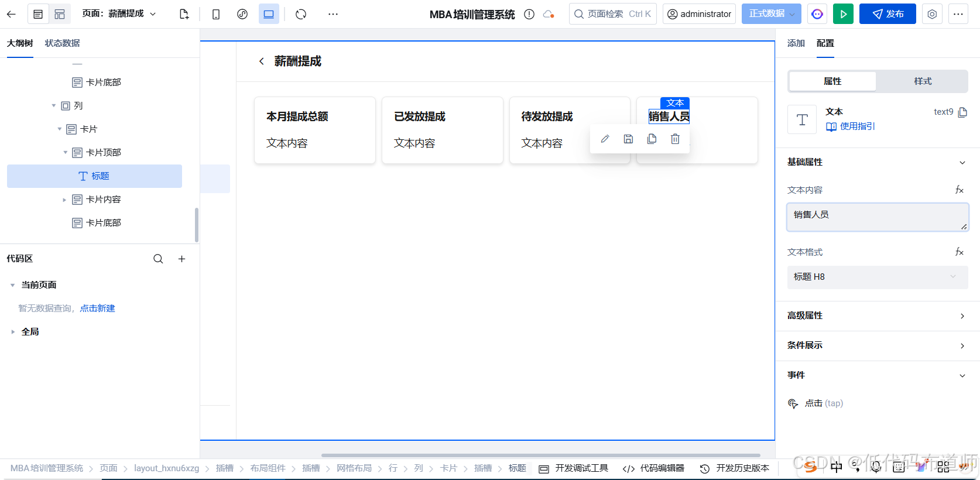Copy the text9 component id
The image size is (980, 480).
click(x=963, y=112)
